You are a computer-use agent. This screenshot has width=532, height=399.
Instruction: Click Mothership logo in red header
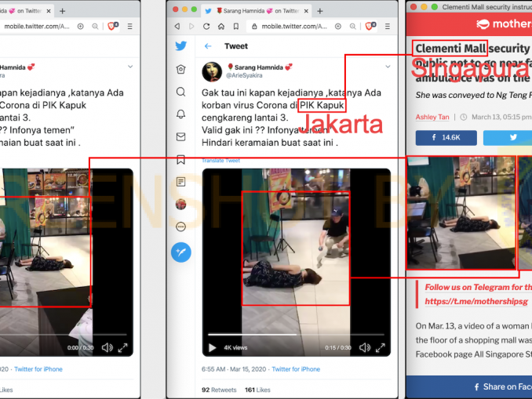tap(504, 24)
